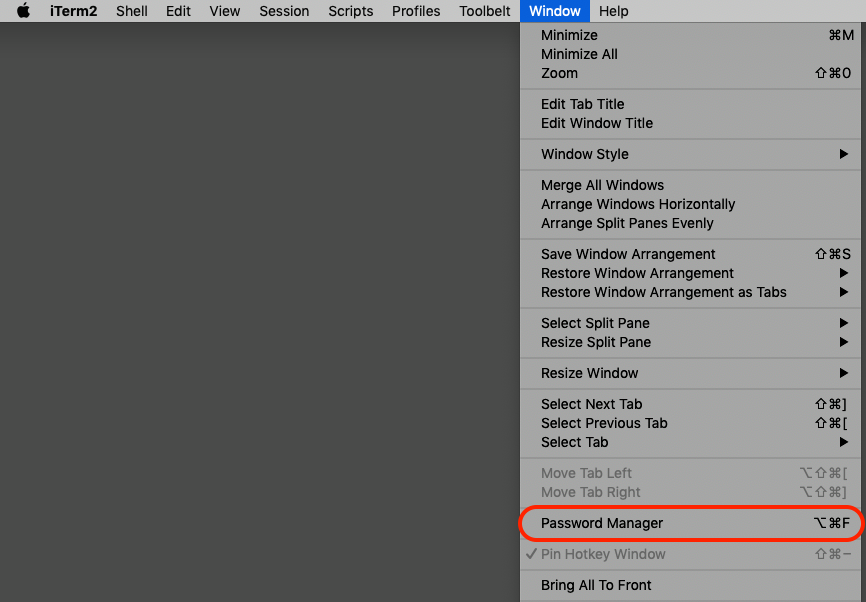Image resolution: width=866 pixels, height=602 pixels.
Task: Choose Bring All To Front
Action: click(690, 585)
